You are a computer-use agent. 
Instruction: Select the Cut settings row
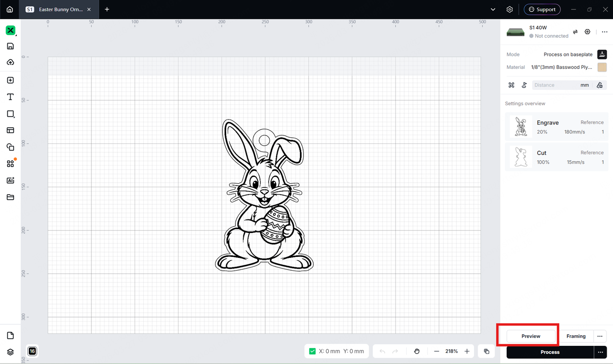coord(556,157)
